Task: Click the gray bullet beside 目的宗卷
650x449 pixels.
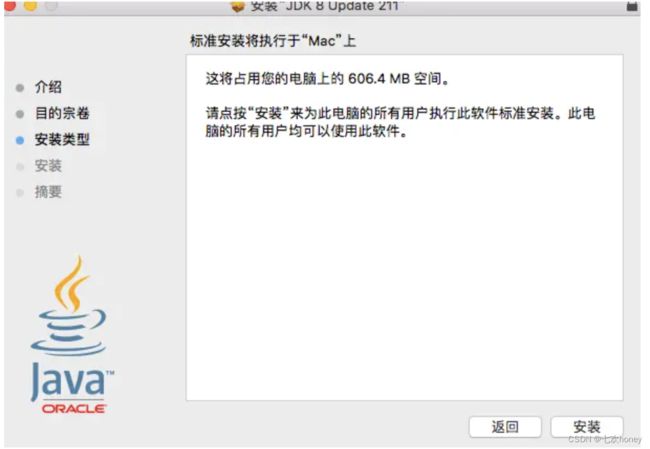Action: point(20,114)
